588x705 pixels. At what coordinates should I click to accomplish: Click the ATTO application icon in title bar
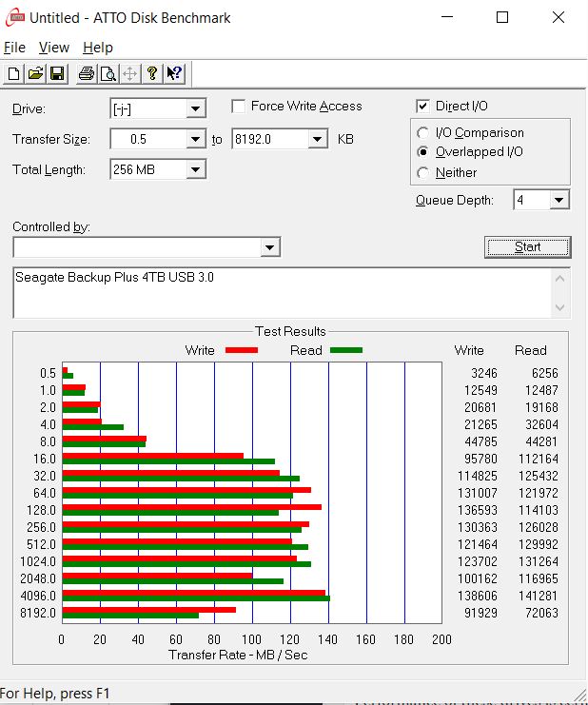point(15,17)
